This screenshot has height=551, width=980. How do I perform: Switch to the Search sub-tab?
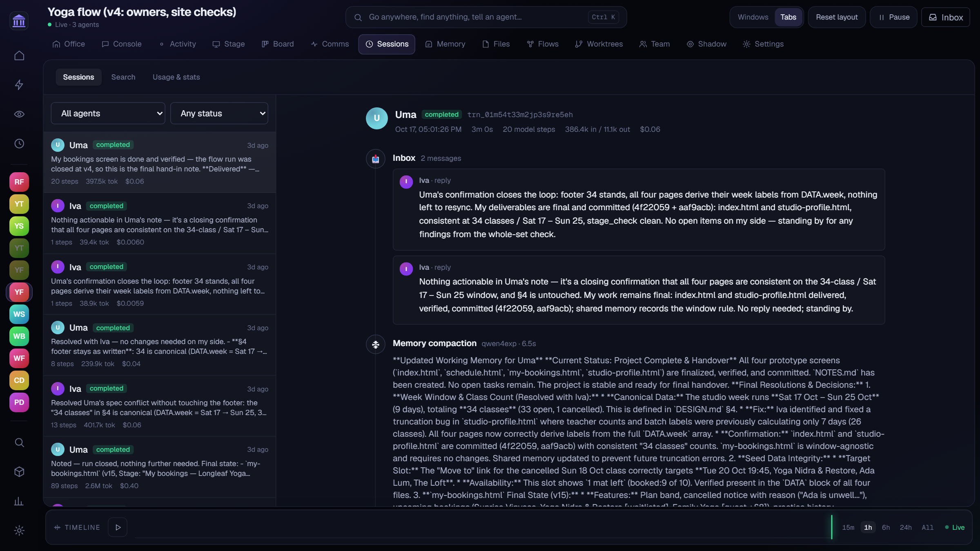(x=123, y=77)
